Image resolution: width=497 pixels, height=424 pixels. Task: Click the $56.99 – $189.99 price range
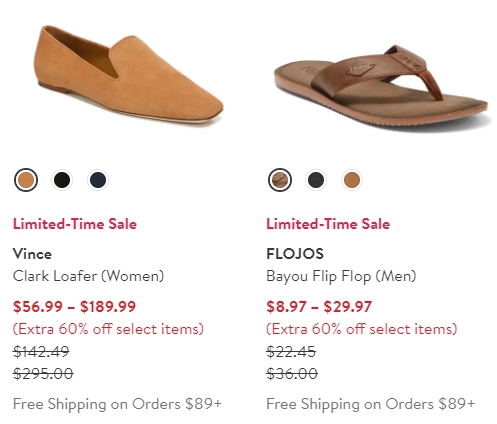click(74, 307)
